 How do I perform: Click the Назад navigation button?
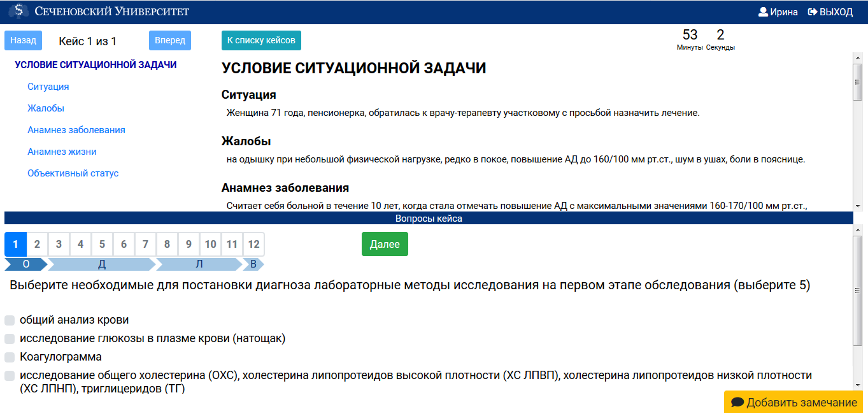pos(23,39)
